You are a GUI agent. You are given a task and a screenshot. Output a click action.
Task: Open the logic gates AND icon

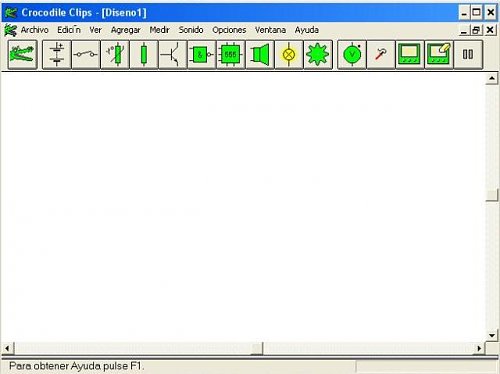point(202,55)
